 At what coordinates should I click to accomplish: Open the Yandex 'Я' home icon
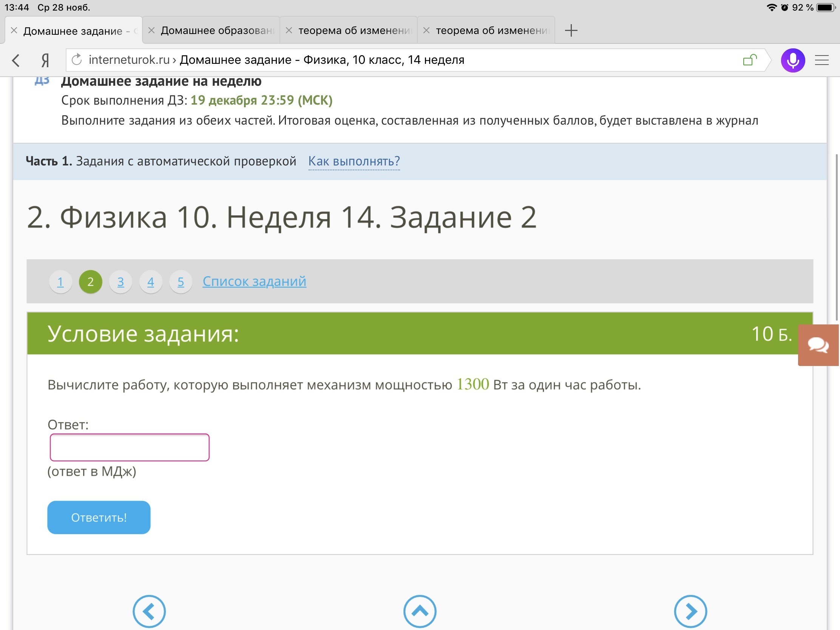[45, 60]
